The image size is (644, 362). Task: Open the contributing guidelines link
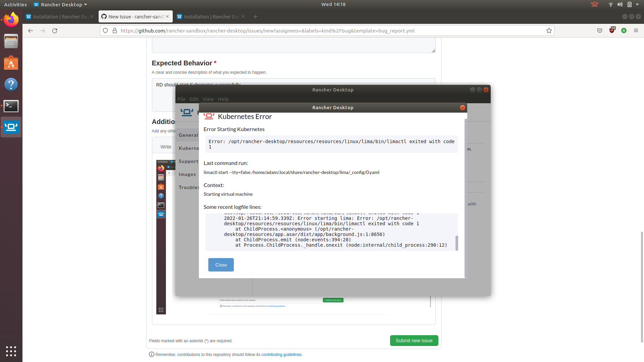point(281,354)
